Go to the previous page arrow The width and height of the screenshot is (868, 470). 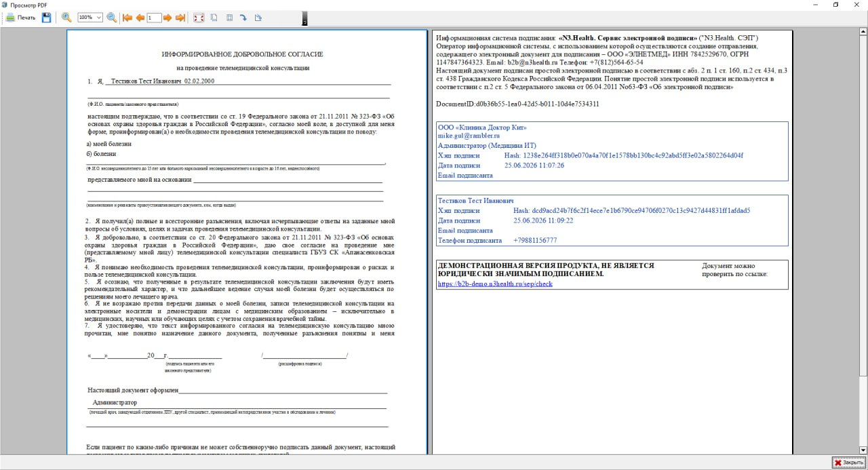click(x=140, y=18)
